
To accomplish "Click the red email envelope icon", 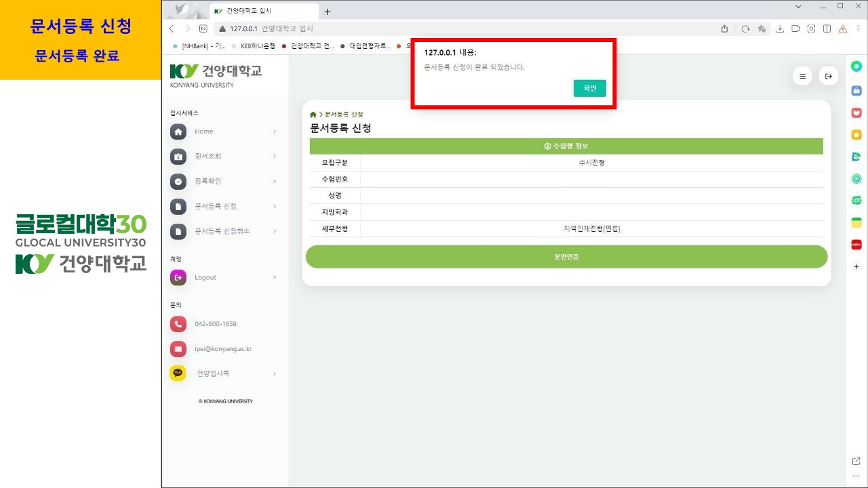I will [178, 349].
